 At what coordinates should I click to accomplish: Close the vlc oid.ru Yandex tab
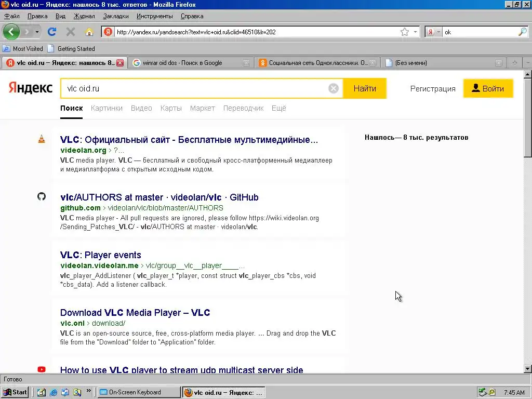(x=120, y=63)
